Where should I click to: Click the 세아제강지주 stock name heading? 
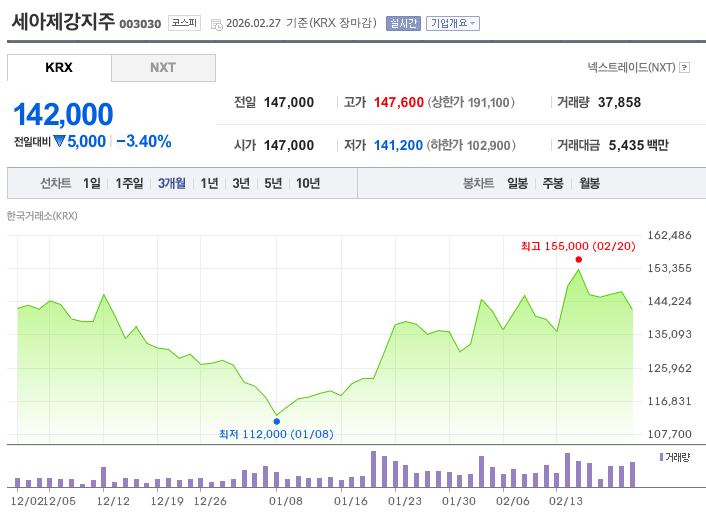coord(63,22)
